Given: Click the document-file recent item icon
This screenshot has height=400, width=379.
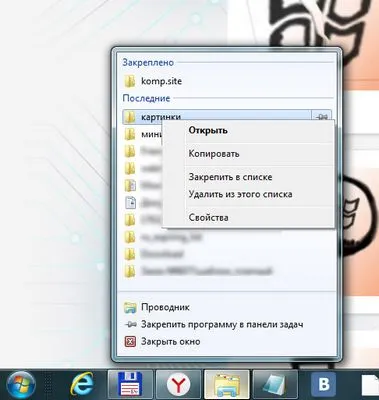Looking at the screenshot, I should click(x=130, y=203).
